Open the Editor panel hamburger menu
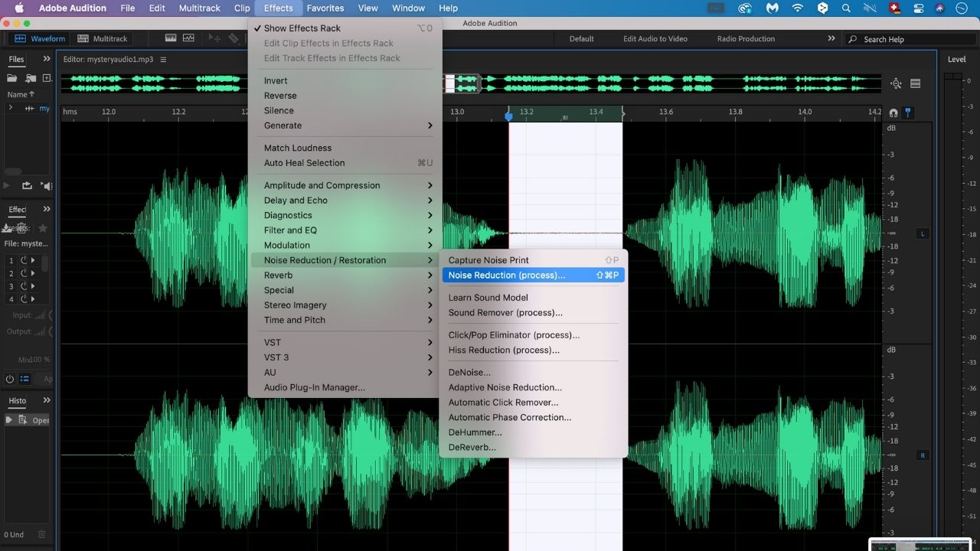Image resolution: width=980 pixels, height=551 pixels. click(163, 59)
